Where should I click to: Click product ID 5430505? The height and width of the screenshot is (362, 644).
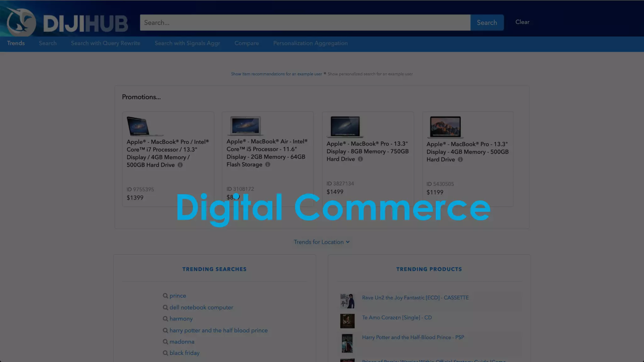pyautogui.click(x=440, y=184)
